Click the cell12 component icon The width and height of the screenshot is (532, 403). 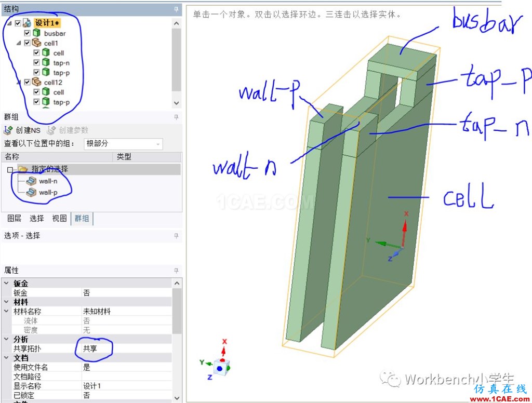(x=36, y=82)
